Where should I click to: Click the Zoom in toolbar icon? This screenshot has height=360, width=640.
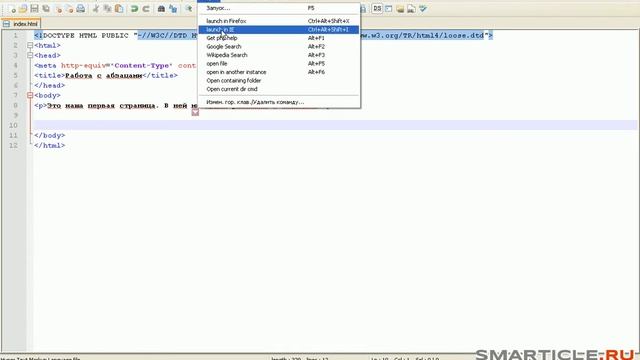[x=189, y=9]
